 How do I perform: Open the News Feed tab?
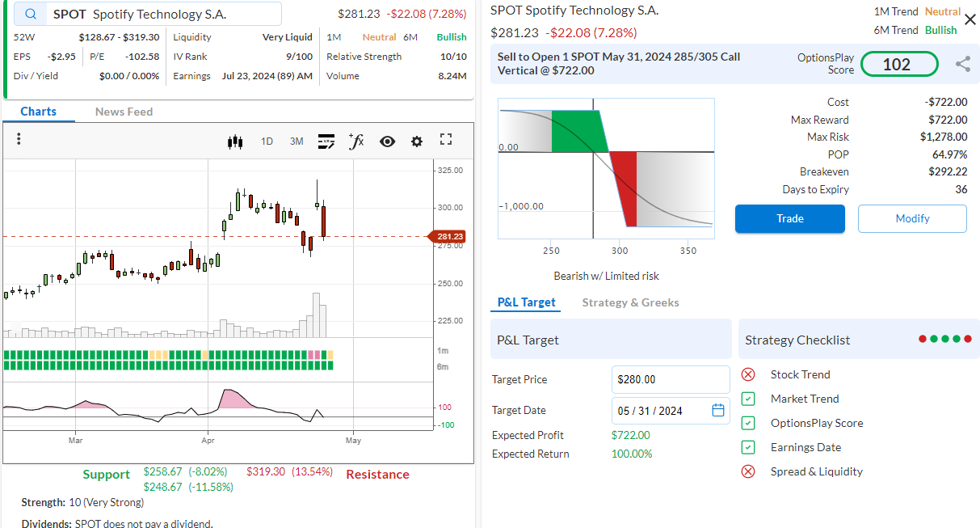(x=124, y=112)
